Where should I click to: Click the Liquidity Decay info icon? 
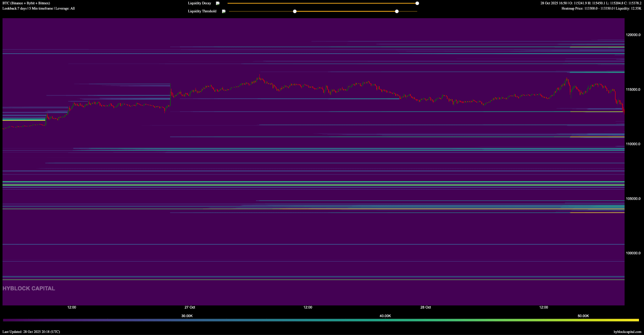pos(218,3)
